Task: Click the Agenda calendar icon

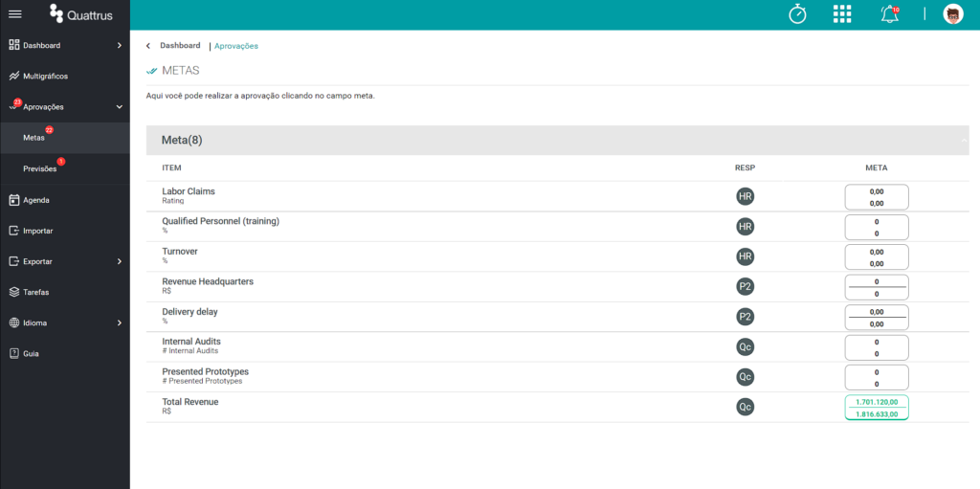Action: click(14, 200)
